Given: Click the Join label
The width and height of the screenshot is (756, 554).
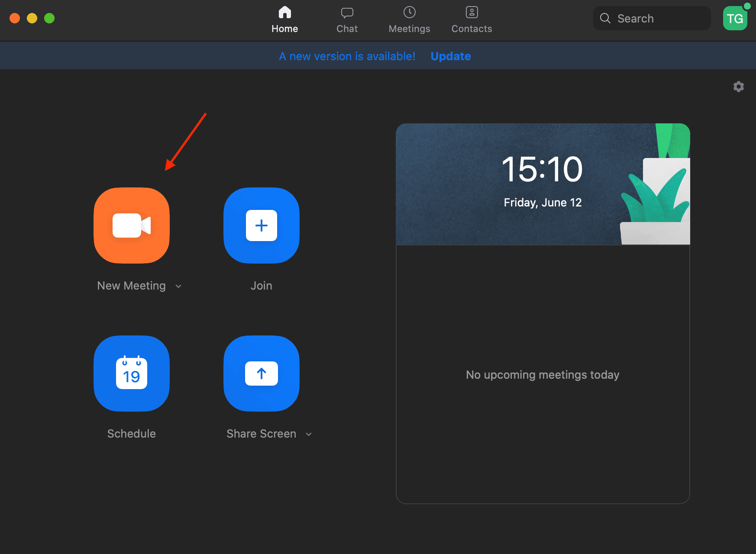Looking at the screenshot, I should click(x=262, y=286).
